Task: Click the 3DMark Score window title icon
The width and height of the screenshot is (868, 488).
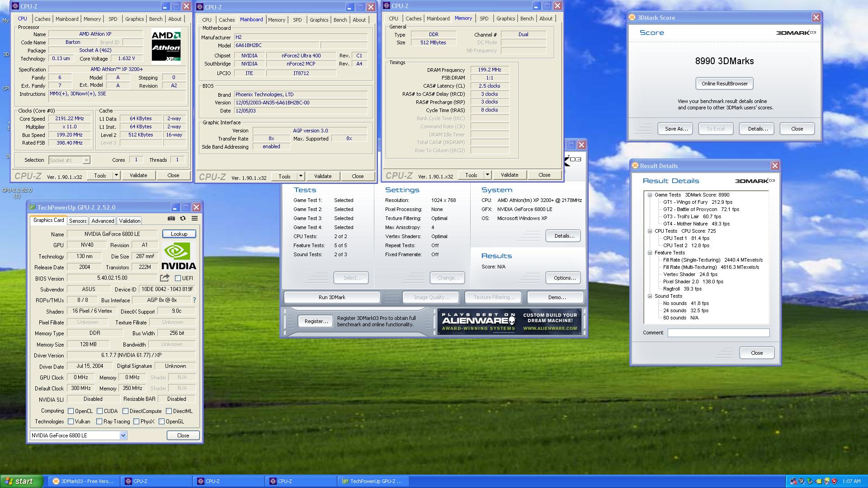Action: coord(632,18)
